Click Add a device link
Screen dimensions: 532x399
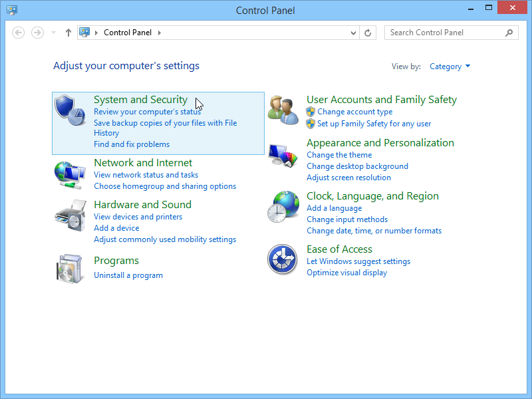click(116, 228)
